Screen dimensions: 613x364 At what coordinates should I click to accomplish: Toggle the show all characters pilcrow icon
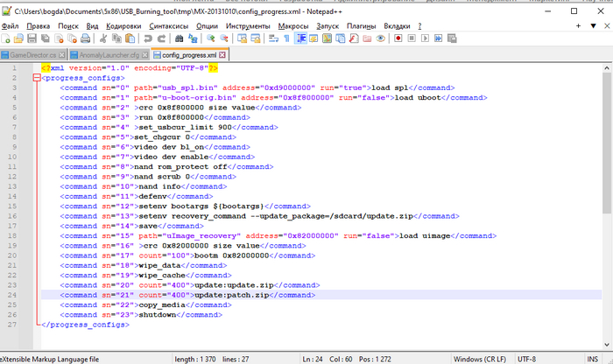click(285, 39)
